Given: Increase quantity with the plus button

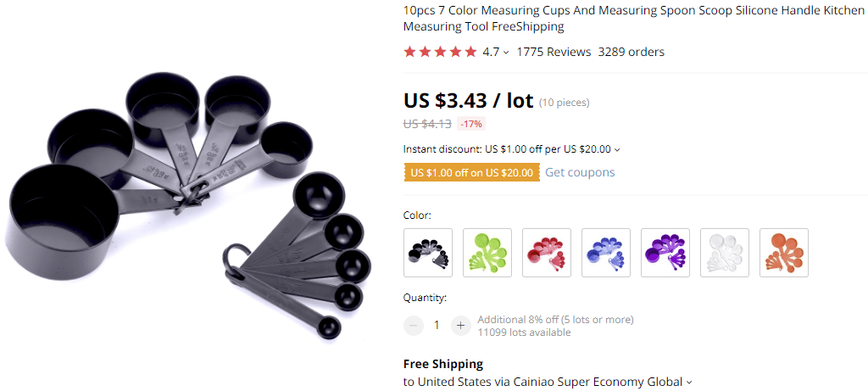Looking at the screenshot, I should point(460,325).
